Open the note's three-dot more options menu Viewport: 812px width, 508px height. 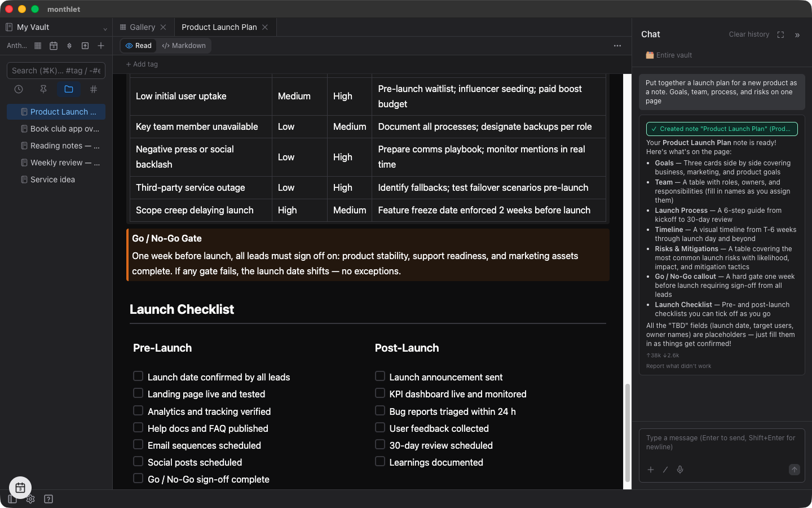click(x=617, y=46)
